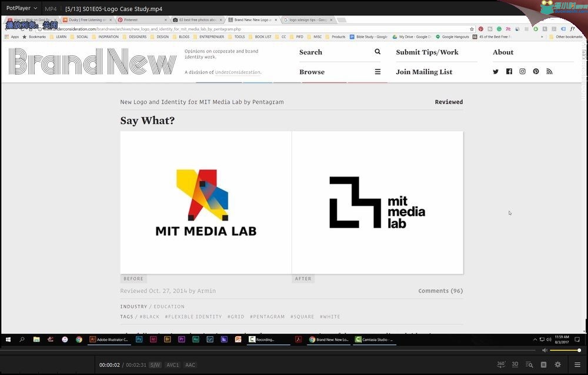Switch to logo design tips Google tab
The image size is (588, 375).
pos(308,20)
